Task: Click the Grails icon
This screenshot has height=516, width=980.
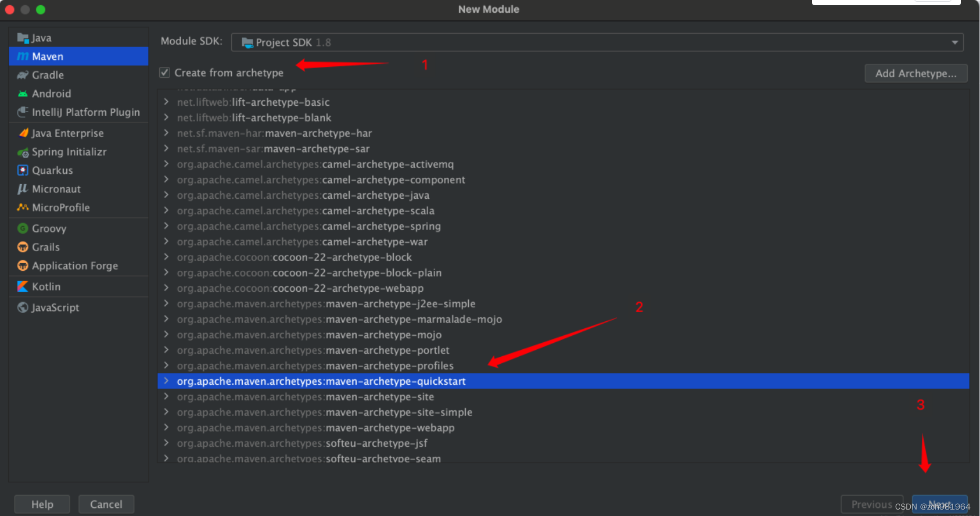Action: [23, 247]
